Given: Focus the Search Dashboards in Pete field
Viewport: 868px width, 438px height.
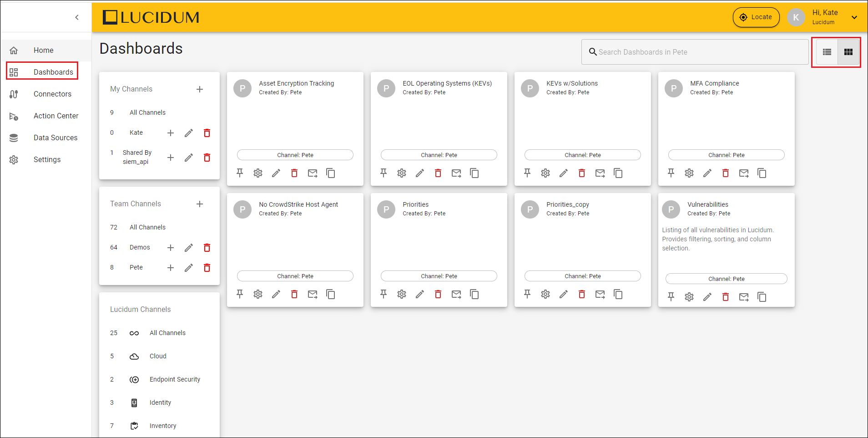Looking at the screenshot, I should (x=695, y=52).
